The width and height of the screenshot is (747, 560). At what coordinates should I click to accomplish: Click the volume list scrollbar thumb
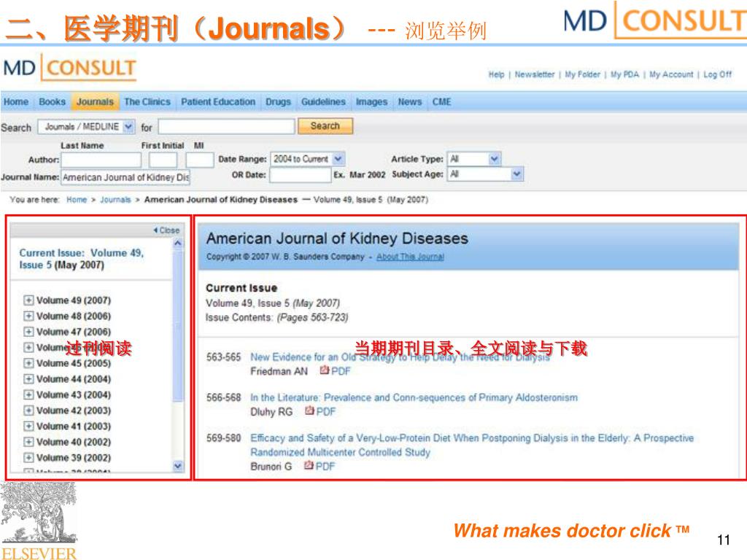click(x=178, y=326)
